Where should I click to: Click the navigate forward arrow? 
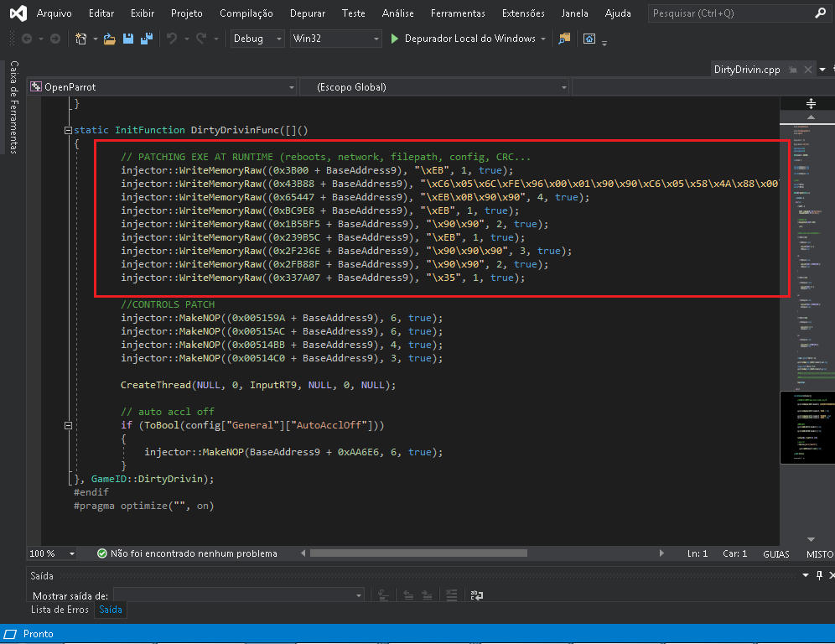tap(54, 39)
